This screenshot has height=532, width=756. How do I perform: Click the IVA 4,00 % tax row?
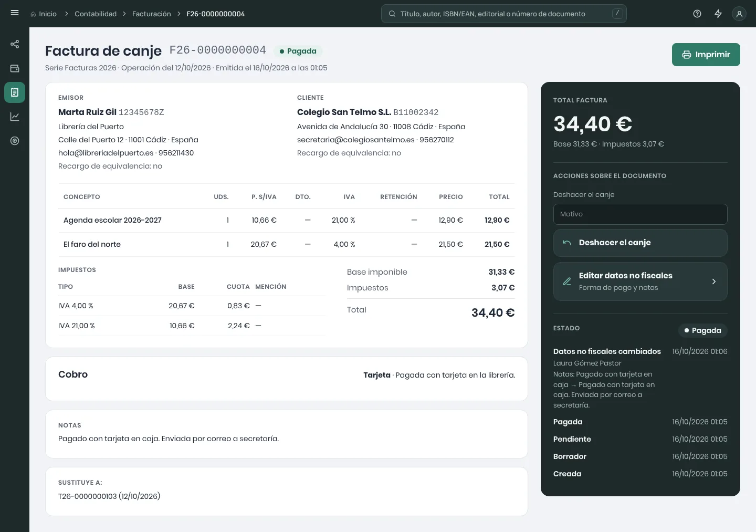click(192, 306)
